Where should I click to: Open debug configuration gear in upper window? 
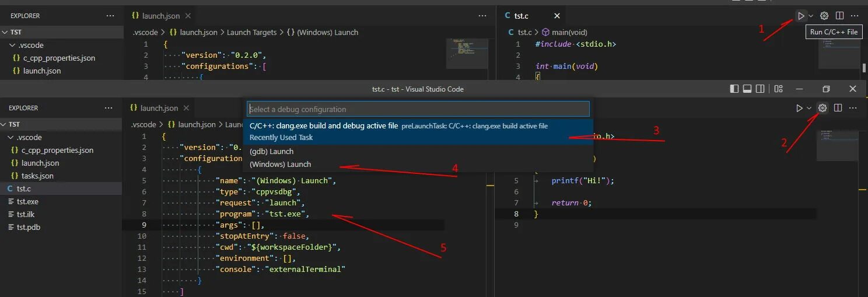[x=824, y=16]
